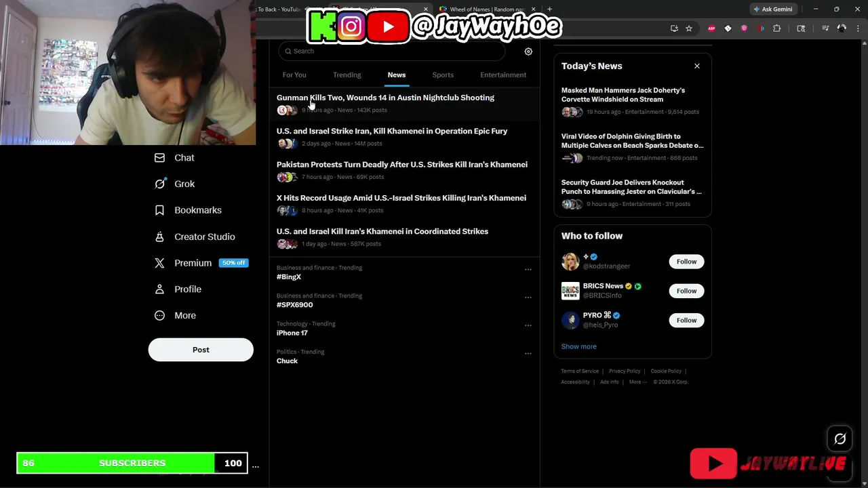The image size is (868, 488).
Task: Follow PYRO @heis_Pyro
Action: pos(686,320)
